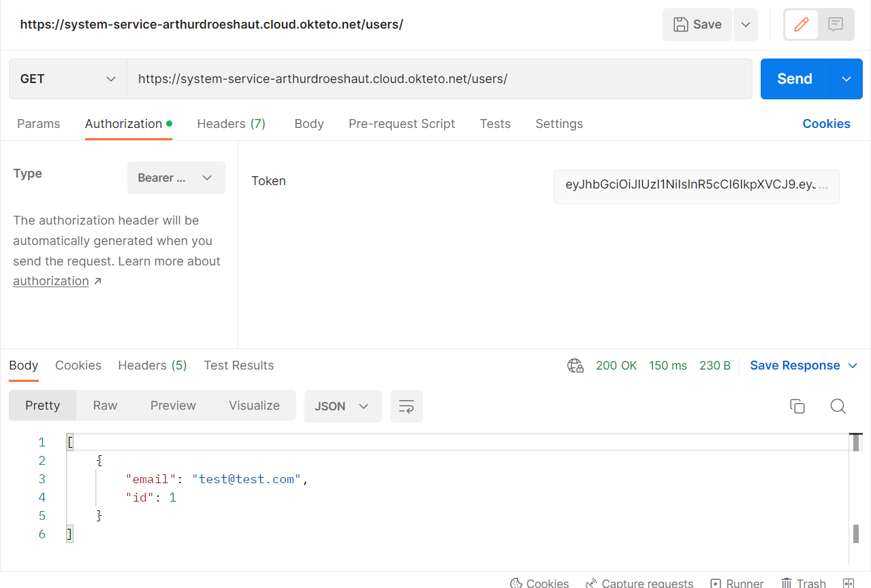Open the Trash

click(x=803, y=583)
